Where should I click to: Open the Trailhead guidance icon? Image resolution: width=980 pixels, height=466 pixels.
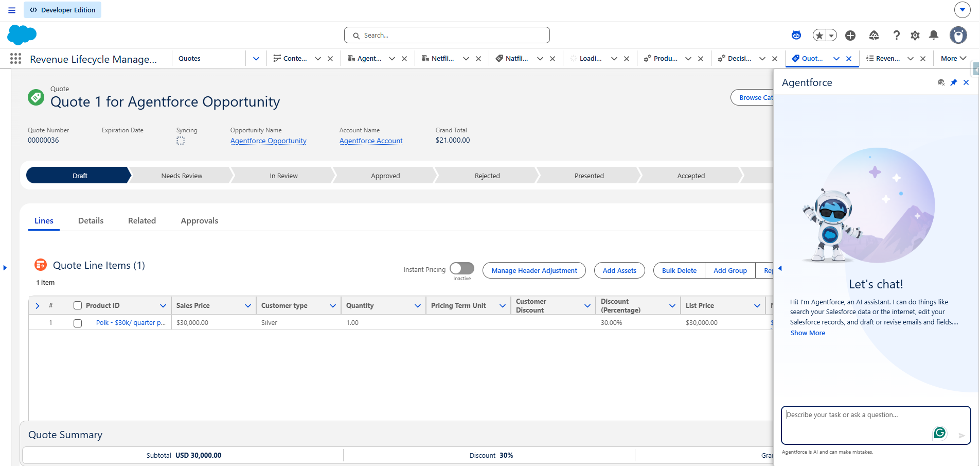tap(874, 35)
